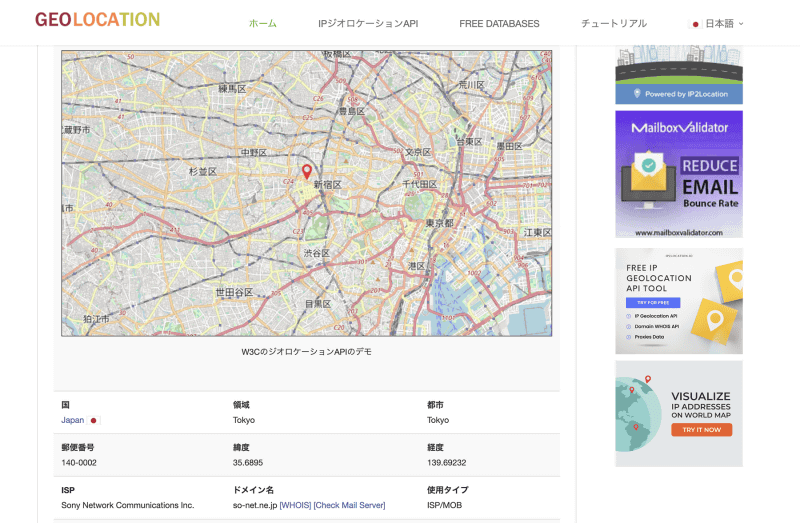The image size is (800, 523).
Task: Click the TRY FOR FREE button in API ad
Action: click(653, 303)
